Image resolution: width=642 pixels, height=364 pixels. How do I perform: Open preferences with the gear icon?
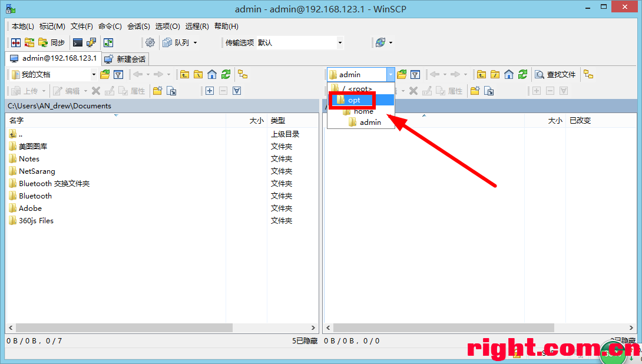(150, 42)
